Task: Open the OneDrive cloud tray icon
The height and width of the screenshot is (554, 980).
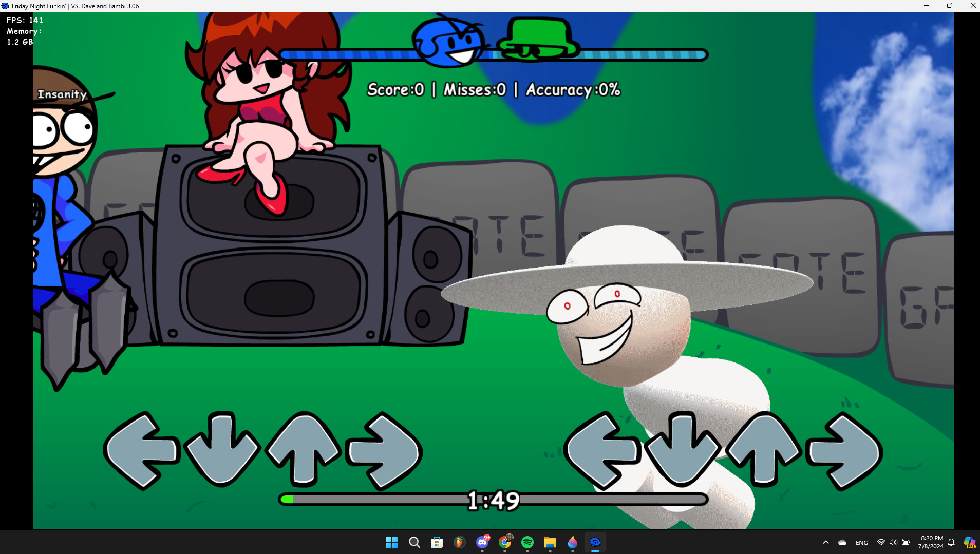Action: pyautogui.click(x=842, y=542)
